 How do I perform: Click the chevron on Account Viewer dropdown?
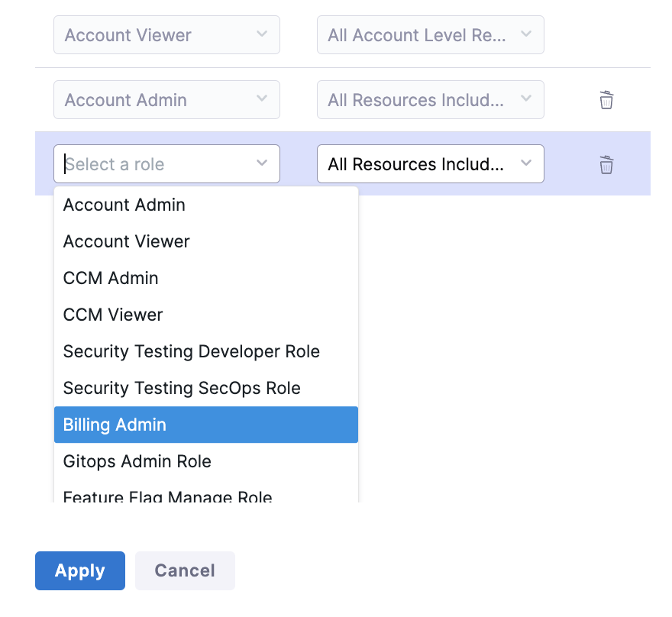(262, 34)
